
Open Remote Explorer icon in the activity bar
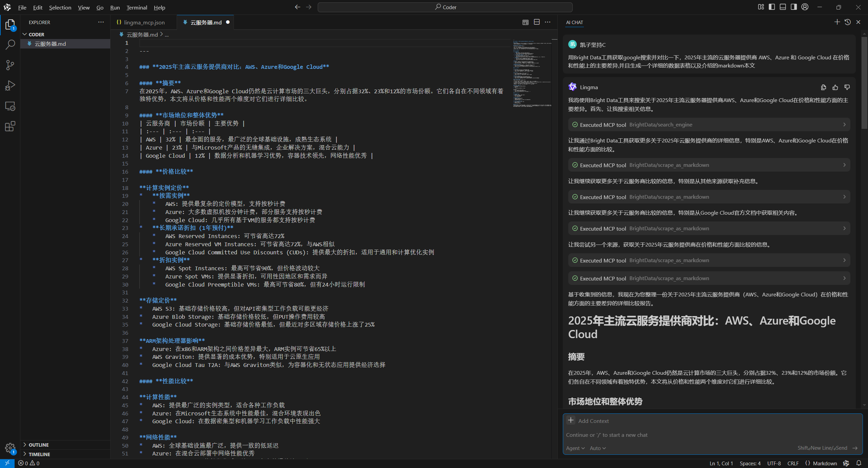(10, 106)
